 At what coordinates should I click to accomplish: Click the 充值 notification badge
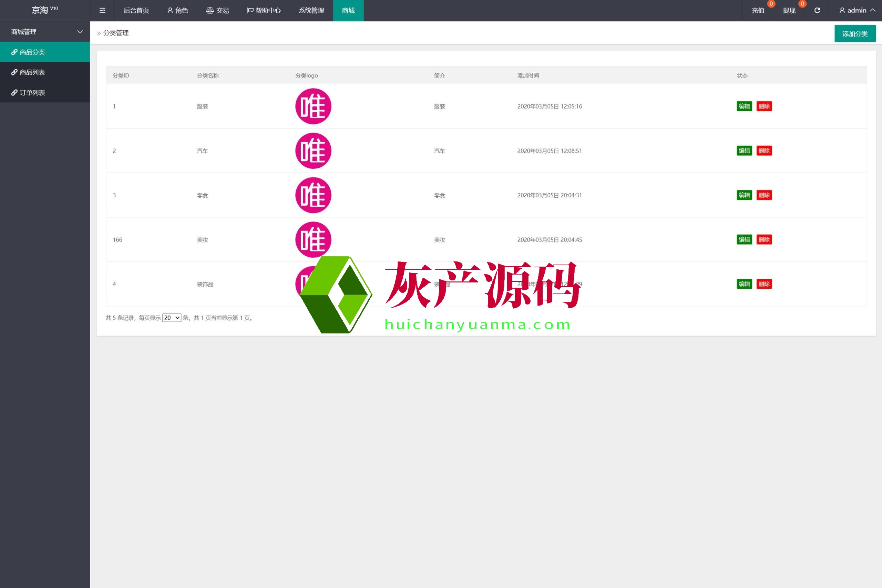tap(771, 4)
